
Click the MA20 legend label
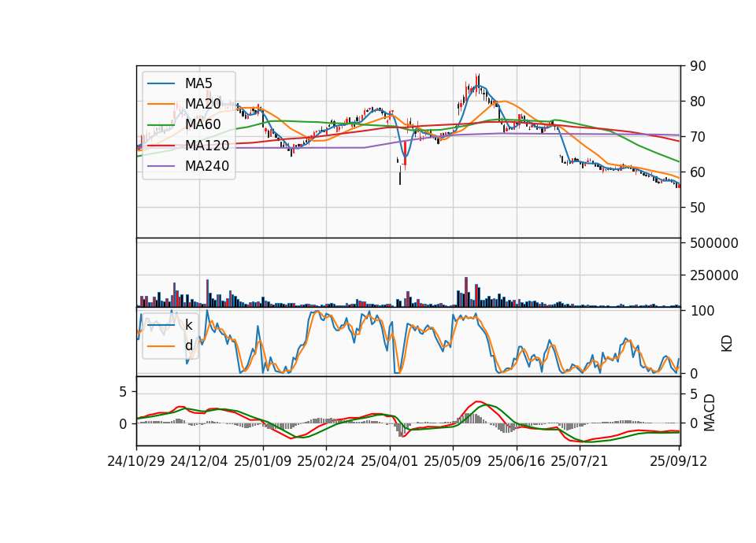coord(203,104)
